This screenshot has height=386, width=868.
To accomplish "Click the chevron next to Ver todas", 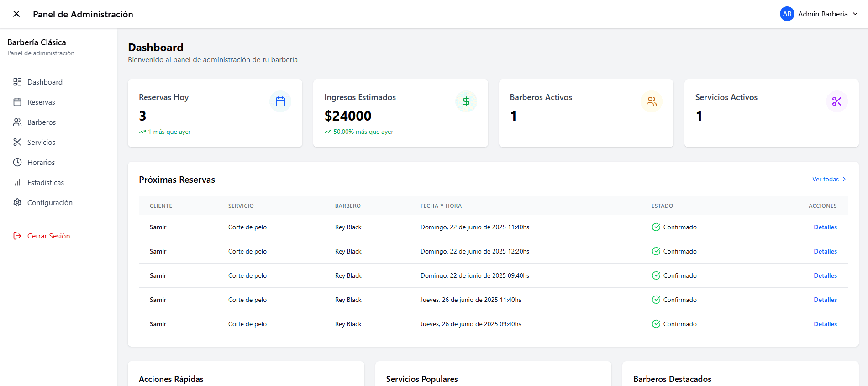I will [844, 179].
